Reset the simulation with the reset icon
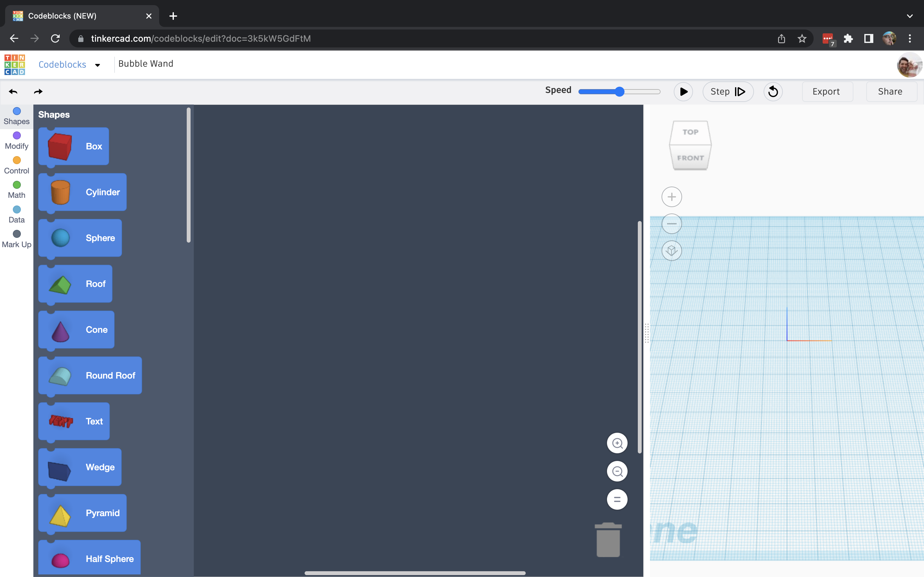Viewport: 924px width, 577px height. click(x=773, y=92)
